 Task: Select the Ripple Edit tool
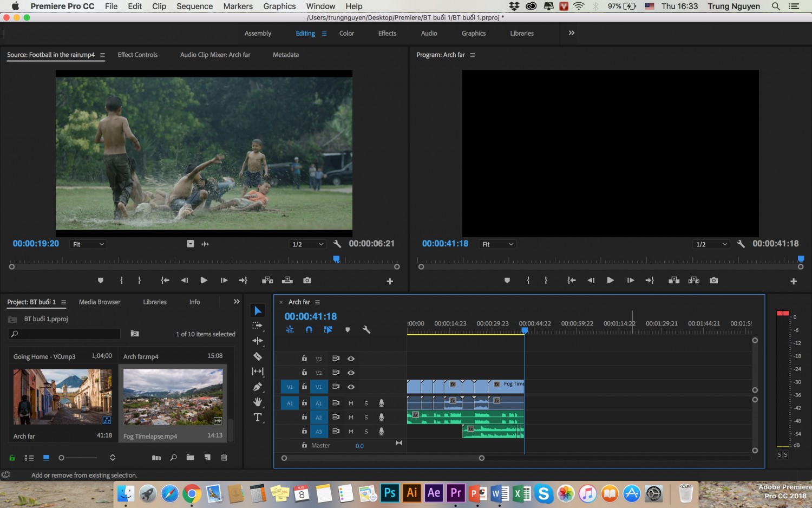point(258,341)
